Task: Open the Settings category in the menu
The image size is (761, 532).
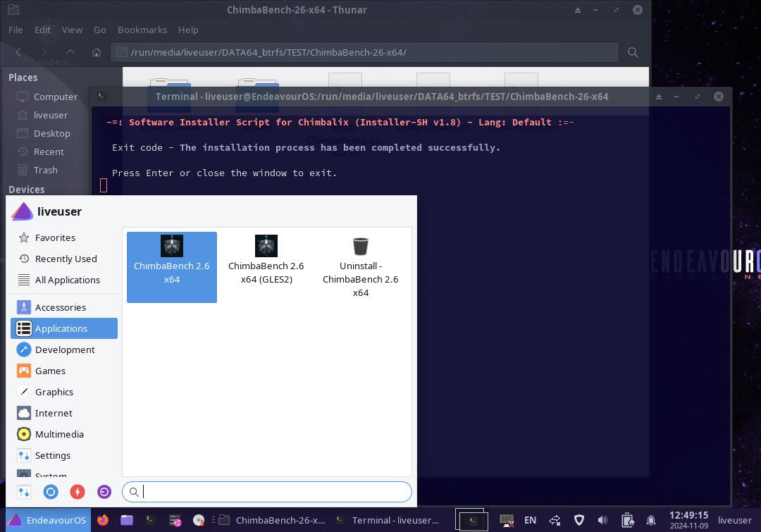Action: pos(64,455)
